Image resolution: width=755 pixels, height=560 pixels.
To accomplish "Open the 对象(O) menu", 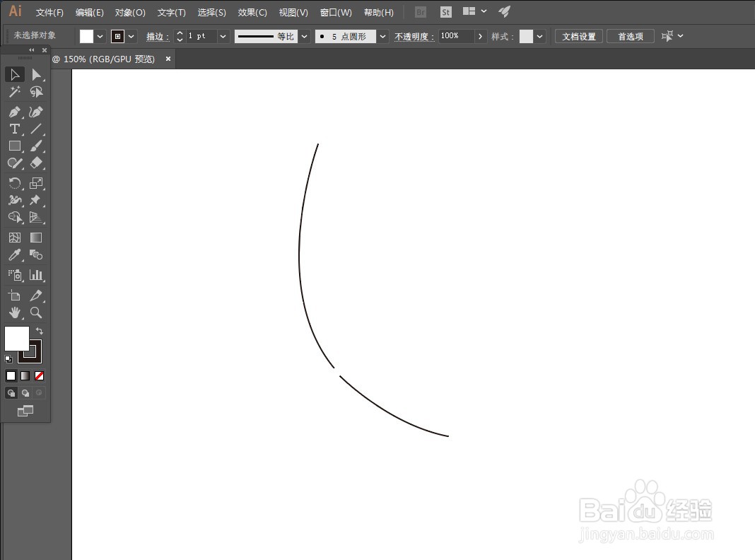I will [130, 13].
